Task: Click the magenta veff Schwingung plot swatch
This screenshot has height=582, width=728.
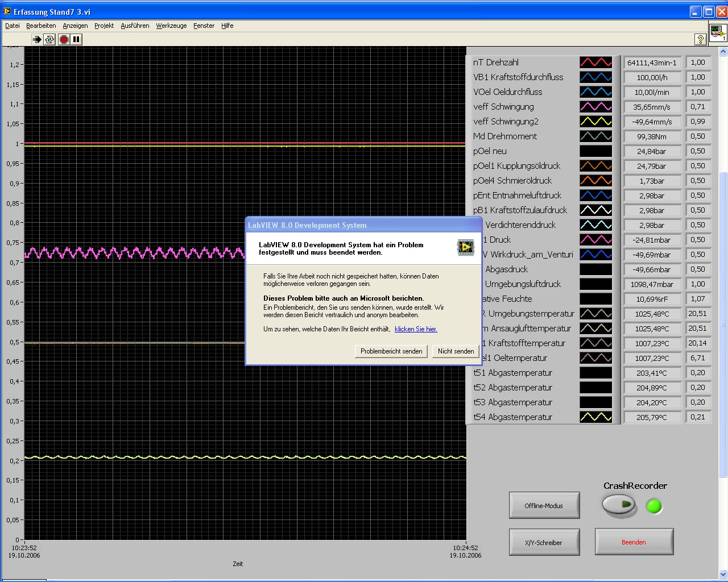Action: 596,107
